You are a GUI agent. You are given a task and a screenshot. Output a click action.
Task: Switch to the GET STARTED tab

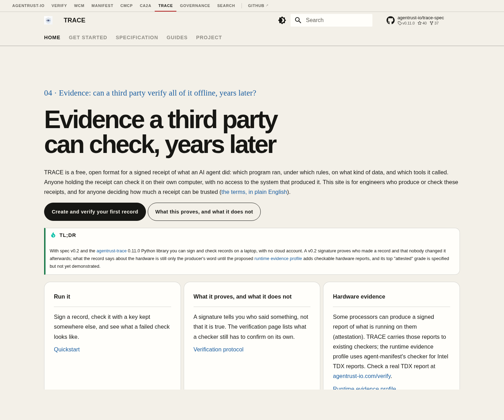(88, 37)
